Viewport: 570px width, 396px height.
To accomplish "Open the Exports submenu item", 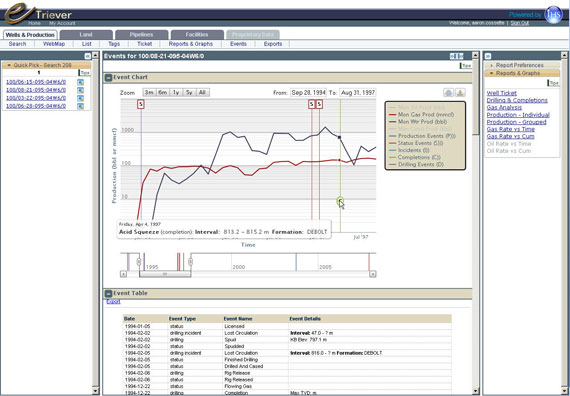I will [273, 44].
